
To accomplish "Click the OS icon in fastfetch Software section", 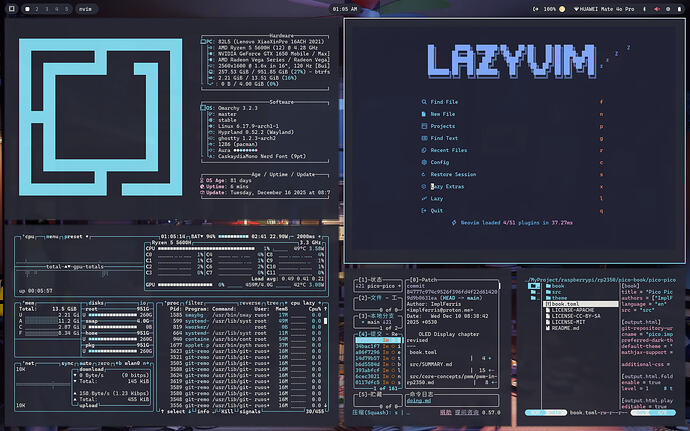I will pos(204,108).
